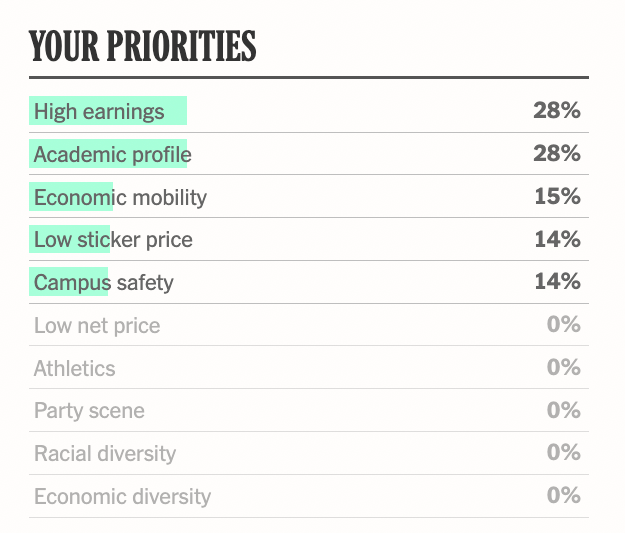Click the 14% Low sticker price value

pyautogui.click(x=558, y=239)
